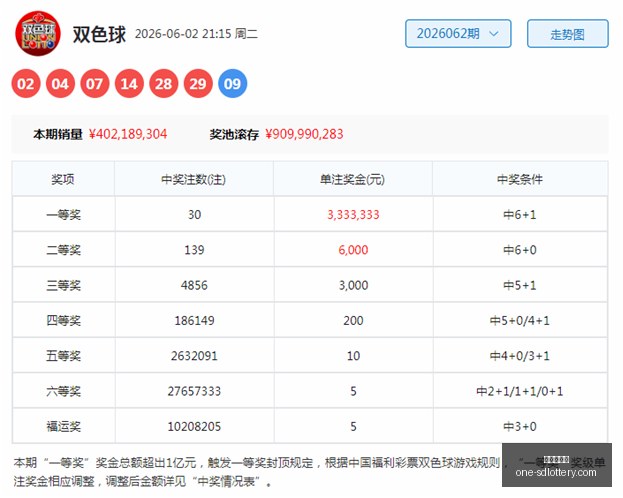
Task: Click the 中6+1 condition cell
Action: tap(520, 215)
